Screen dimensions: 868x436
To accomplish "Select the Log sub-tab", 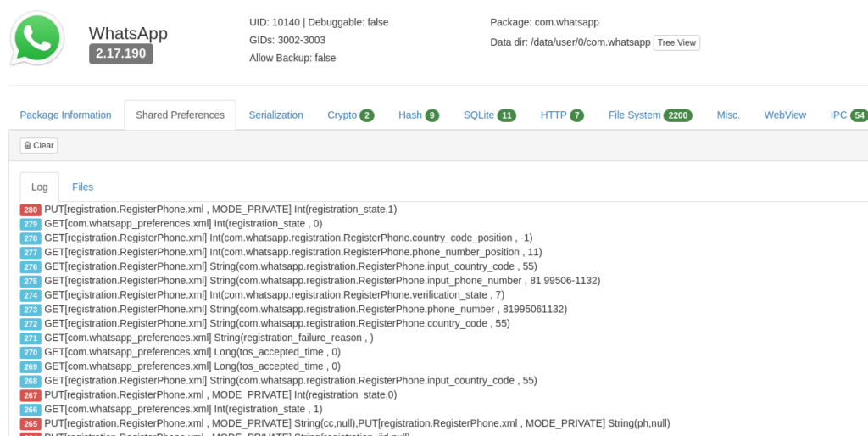I will click(40, 187).
